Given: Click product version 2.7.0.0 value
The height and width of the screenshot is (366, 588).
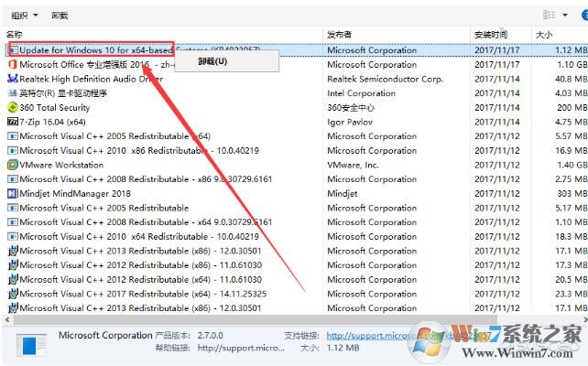Looking at the screenshot, I should 210,335.
